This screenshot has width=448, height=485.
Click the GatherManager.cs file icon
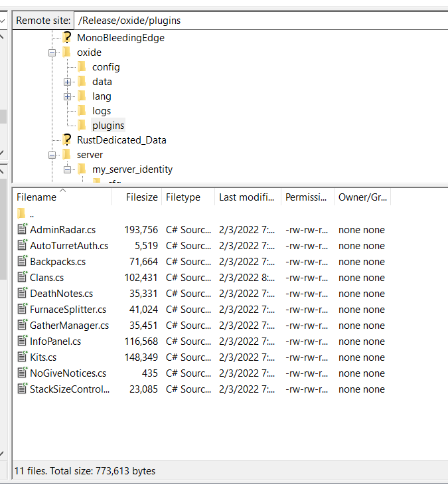click(23, 325)
